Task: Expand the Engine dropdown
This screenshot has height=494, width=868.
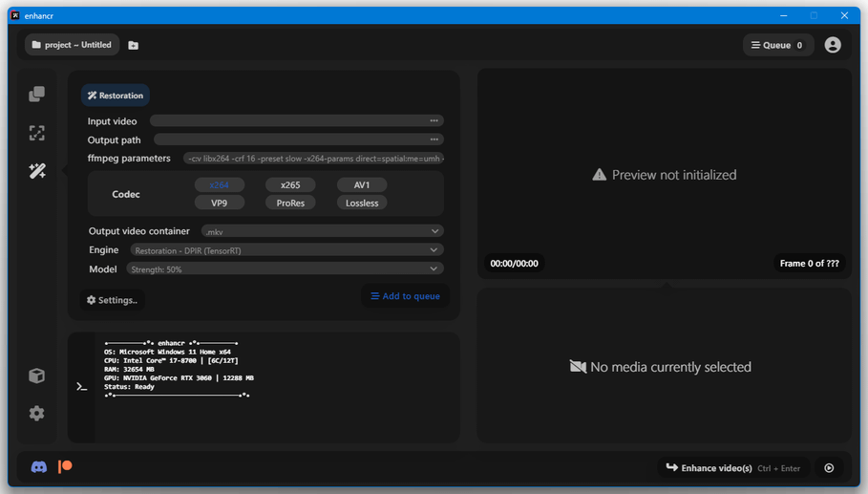Action: coord(286,250)
